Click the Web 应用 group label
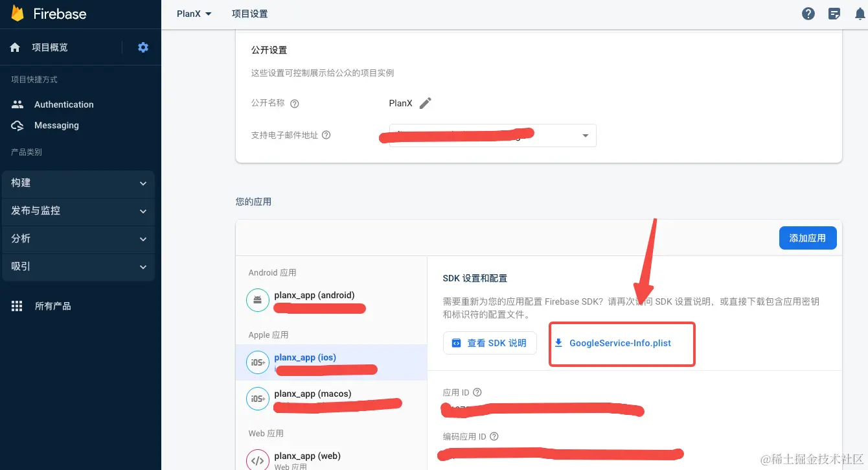 pos(266,434)
